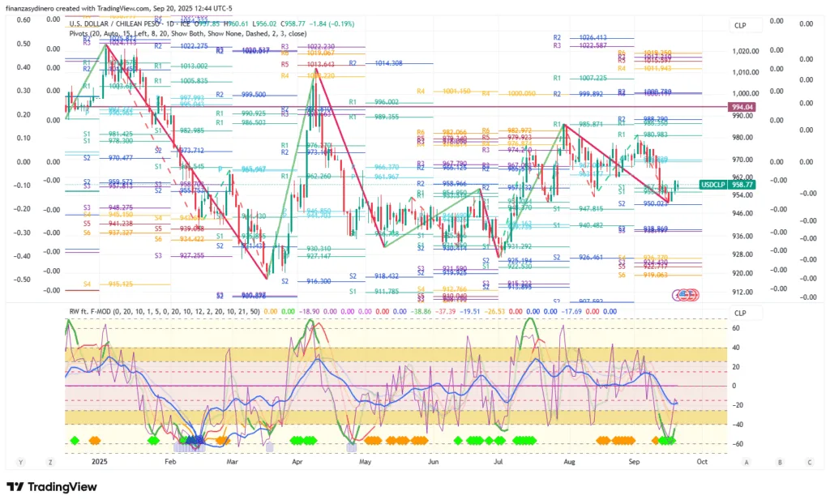
Task: Click the Y circle button on time axis
Action: point(20,462)
